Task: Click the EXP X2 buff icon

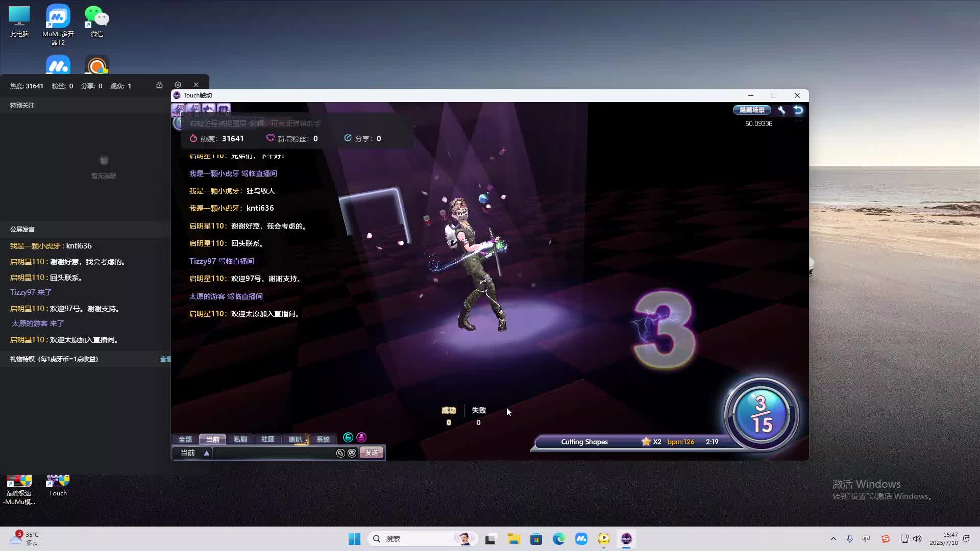Action: (178, 109)
